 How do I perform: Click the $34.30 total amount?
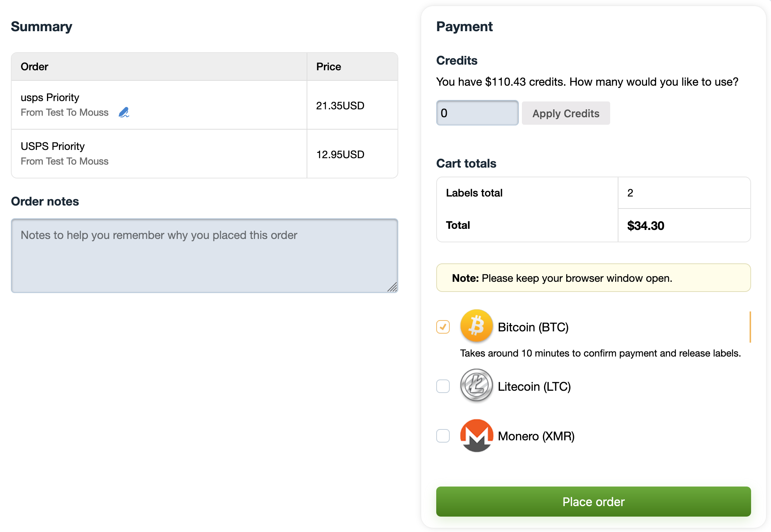[x=646, y=226]
